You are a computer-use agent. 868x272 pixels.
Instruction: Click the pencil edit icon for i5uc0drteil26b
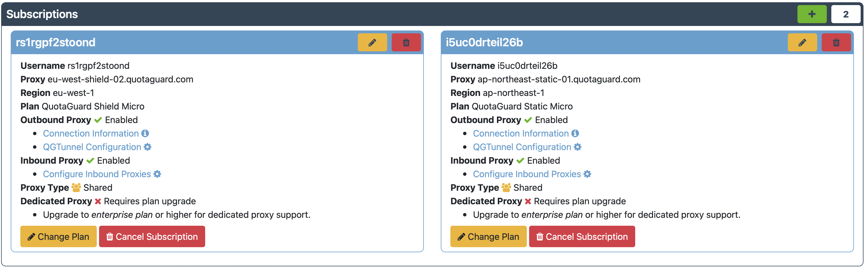802,43
